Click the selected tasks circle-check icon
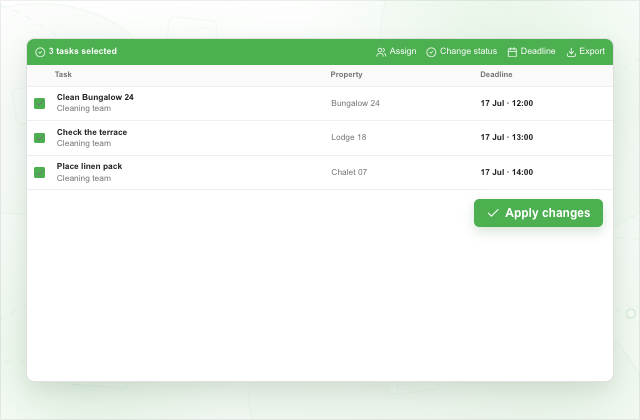Screen dimensions: 640x420 [40, 52]
